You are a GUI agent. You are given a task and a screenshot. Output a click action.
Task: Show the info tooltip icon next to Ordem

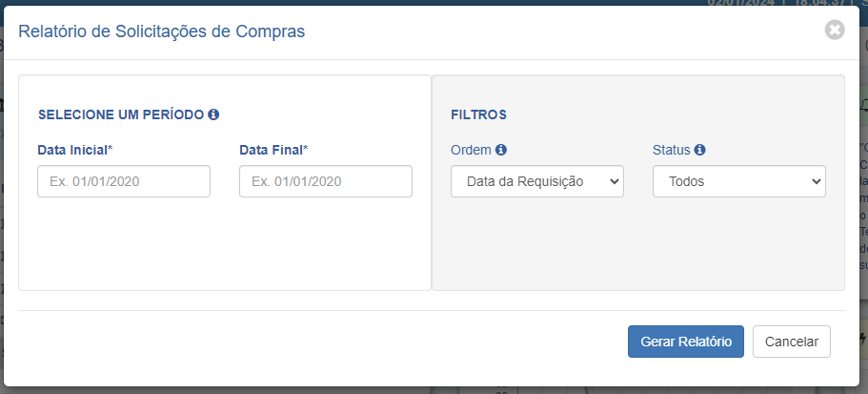click(501, 150)
